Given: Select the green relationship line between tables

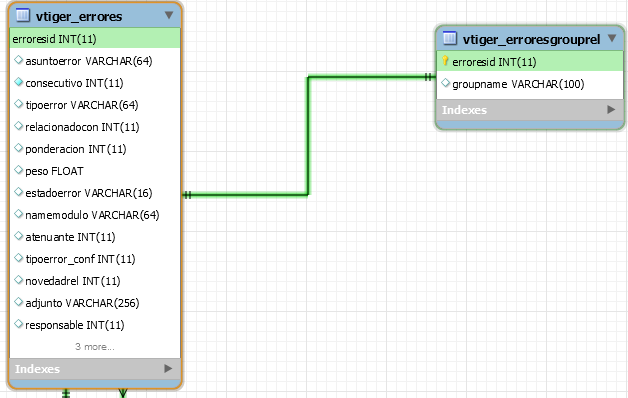Looking at the screenshot, I should click(x=308, y=136).
